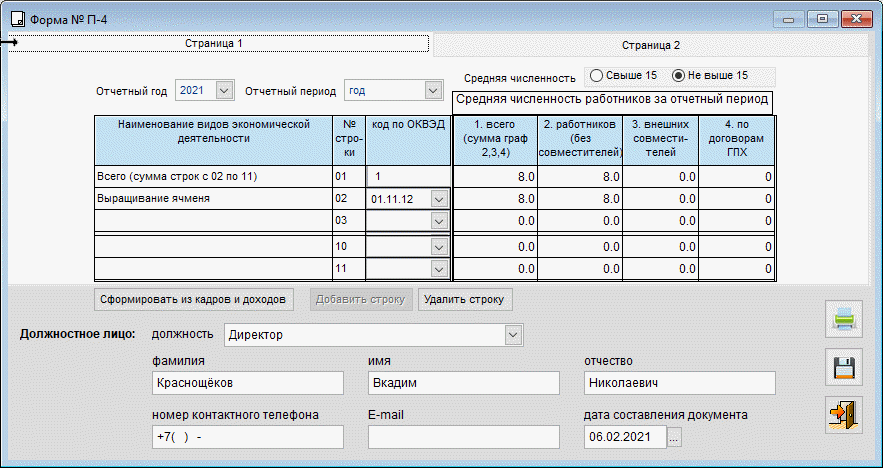Open 'Отчетный период' dropdown
Viewport: 883px width, 468px height.
(x=432, y=90)
